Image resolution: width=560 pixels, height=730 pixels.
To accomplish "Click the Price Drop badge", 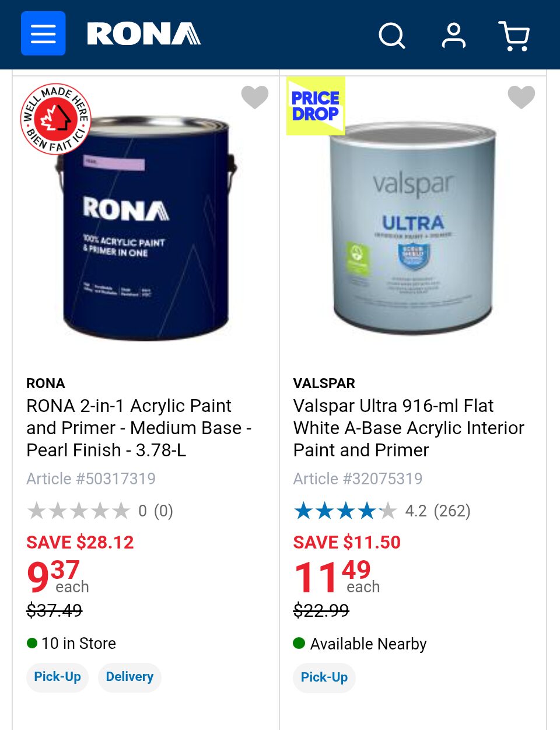I will (x=316, y=106).
